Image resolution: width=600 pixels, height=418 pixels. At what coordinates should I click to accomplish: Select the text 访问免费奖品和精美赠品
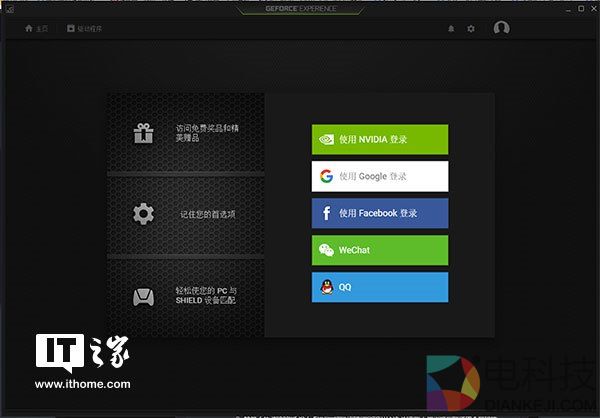click(x=207, y=133)
